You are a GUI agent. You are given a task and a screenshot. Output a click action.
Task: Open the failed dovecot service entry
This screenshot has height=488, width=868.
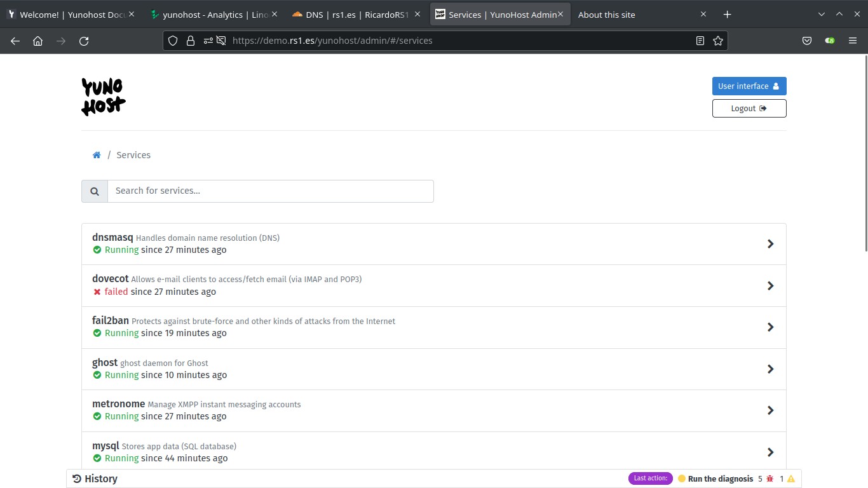click(x=770, y=286)
